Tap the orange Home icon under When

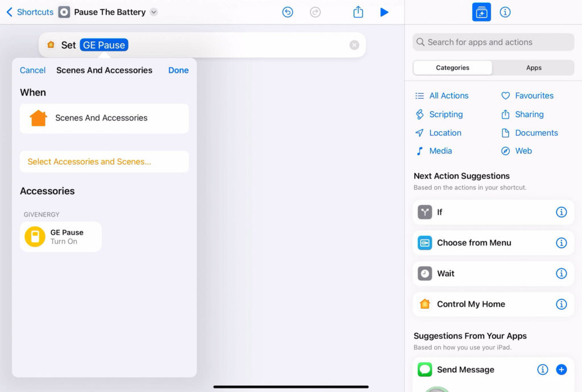39,118
